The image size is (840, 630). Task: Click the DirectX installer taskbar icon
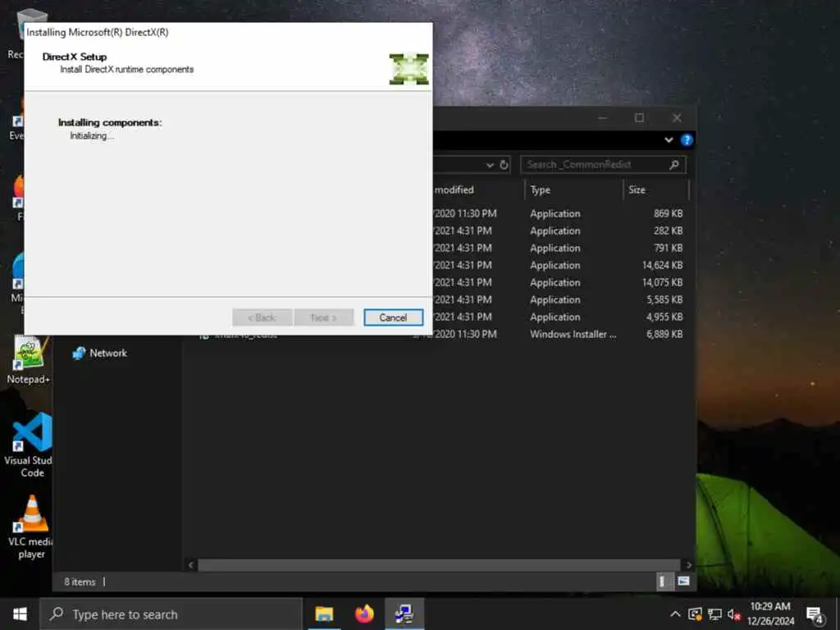click(404, 614)
